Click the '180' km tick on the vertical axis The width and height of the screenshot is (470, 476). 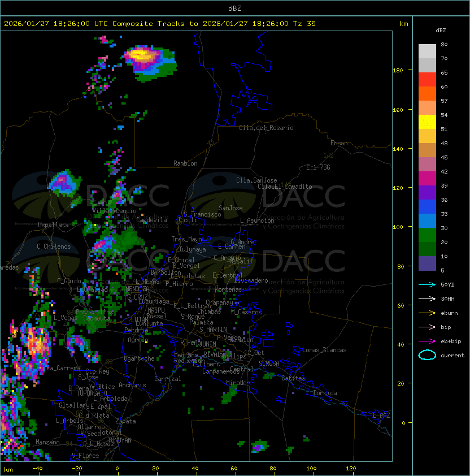click(x=398, y=71)
